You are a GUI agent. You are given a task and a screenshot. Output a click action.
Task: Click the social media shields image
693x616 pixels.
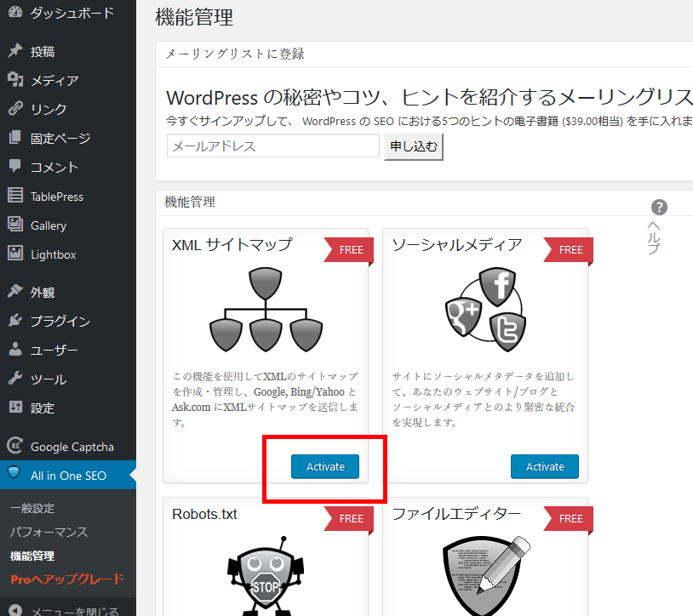click(485, 310)
